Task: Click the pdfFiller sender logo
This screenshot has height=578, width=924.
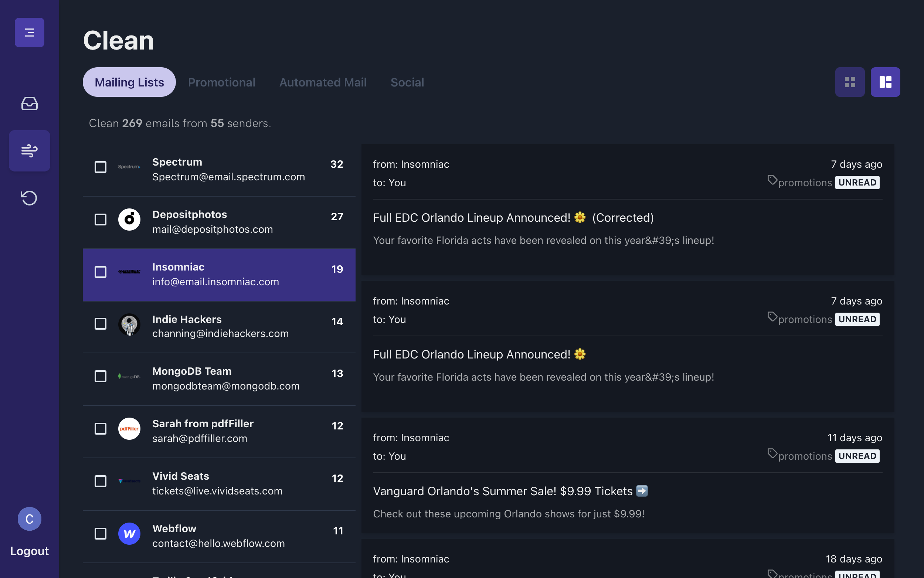Action: (129, 429)
